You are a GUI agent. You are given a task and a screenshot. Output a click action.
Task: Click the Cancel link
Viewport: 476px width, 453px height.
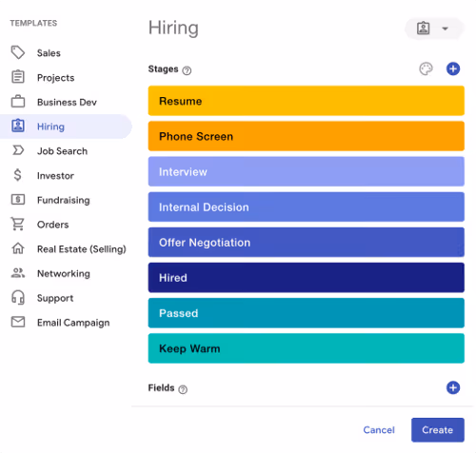[379, 430]
